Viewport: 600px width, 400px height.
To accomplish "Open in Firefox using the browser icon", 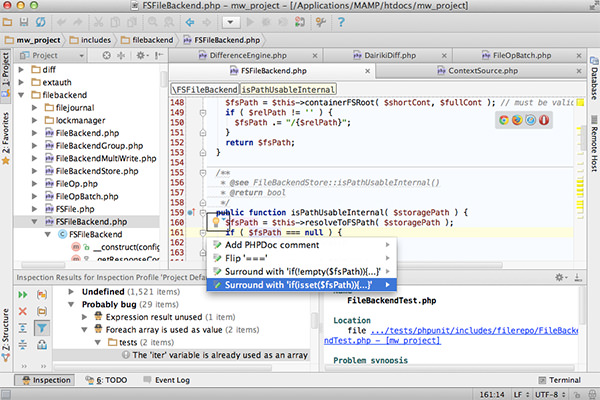I will (x=516, y=120).
